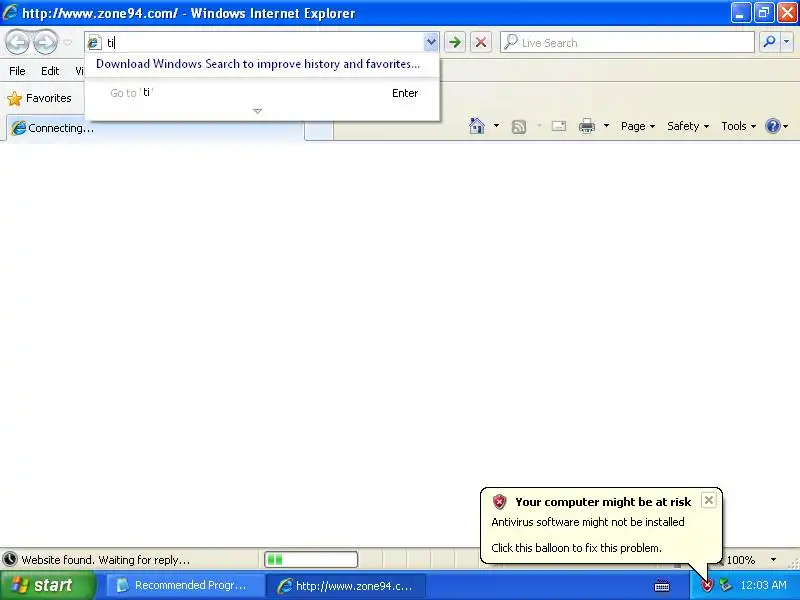The image size is (800, 600).
Task: Click the RSS Feeds icon
Action: [x=518, y=126]
